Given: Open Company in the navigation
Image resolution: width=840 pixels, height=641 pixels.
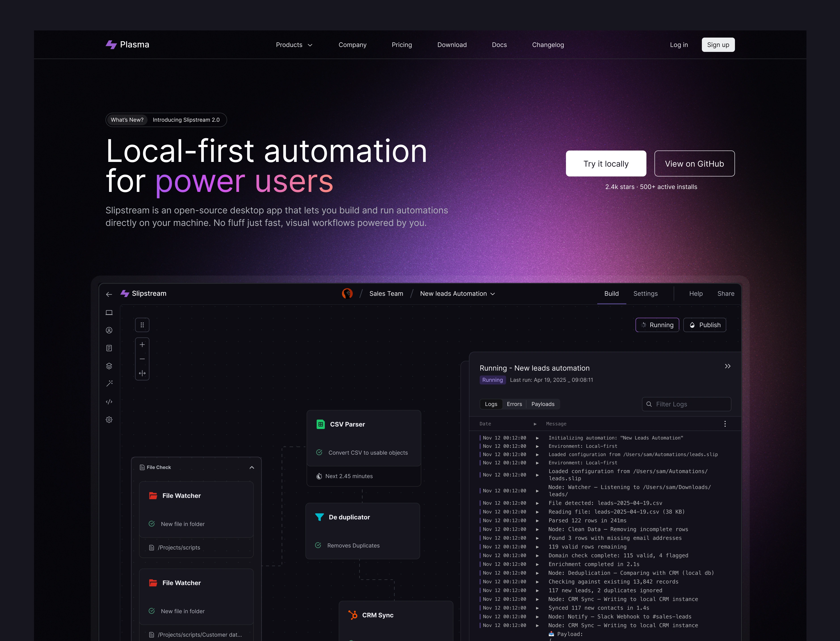Looking at the screenshot, I should click(x=352, y=45).
